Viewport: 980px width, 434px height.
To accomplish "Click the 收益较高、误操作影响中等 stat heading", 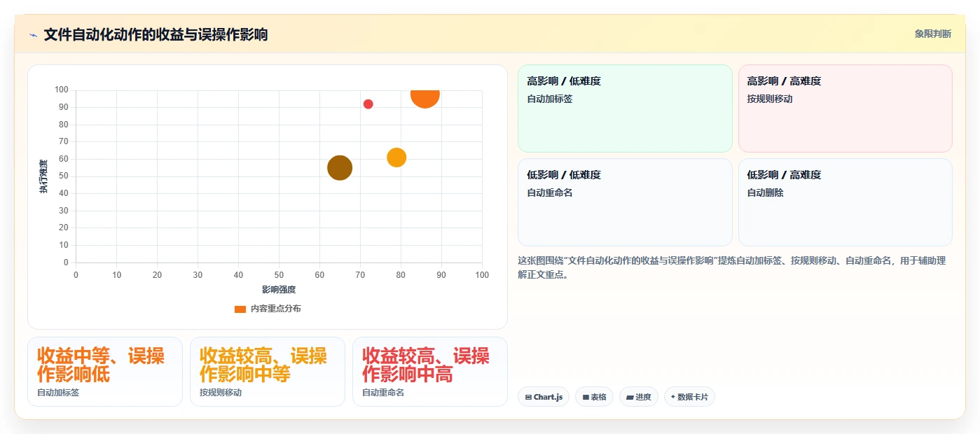I will point(263,365).
